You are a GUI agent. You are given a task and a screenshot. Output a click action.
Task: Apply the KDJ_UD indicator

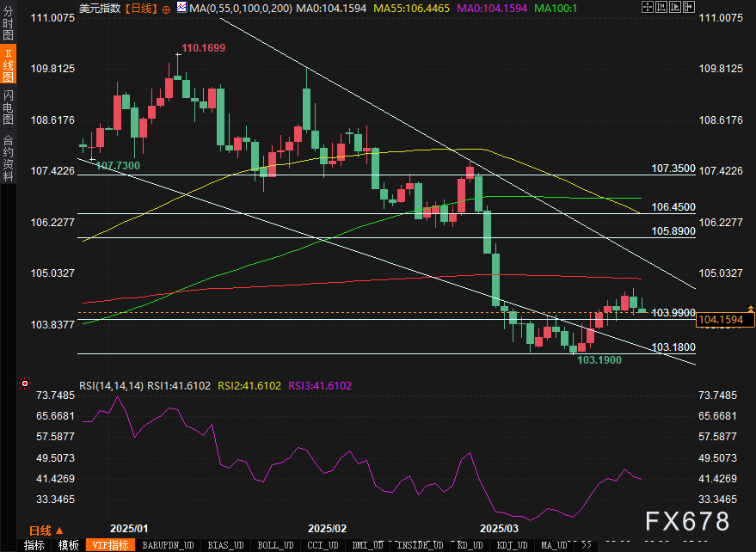[x=514, y=545]
